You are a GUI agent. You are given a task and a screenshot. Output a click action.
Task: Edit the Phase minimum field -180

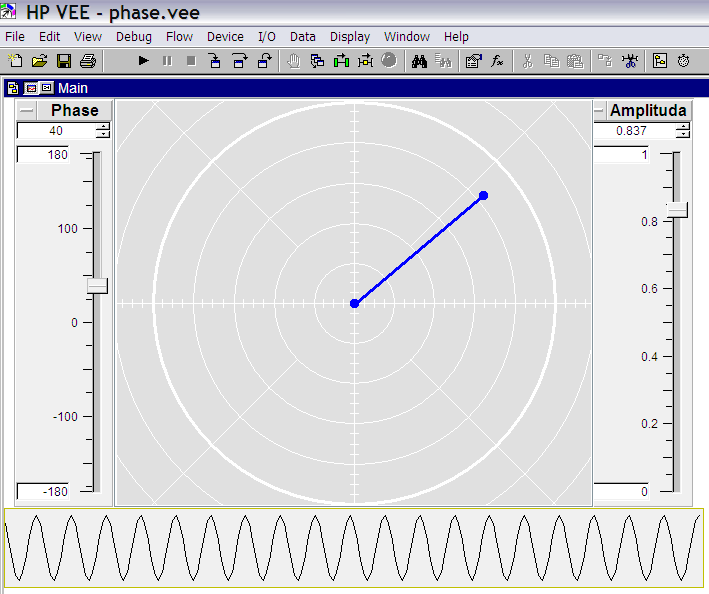[43, 491]
